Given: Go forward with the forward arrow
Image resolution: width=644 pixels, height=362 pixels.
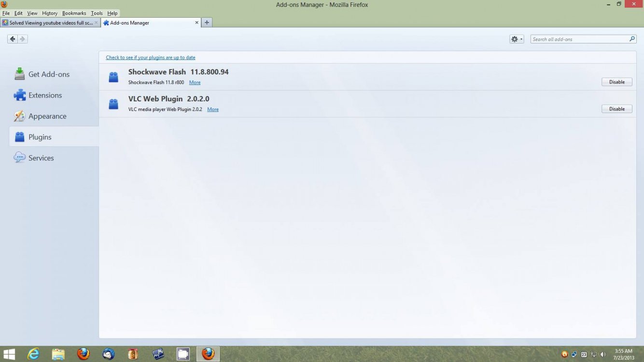Looking at the screenshot, I should tap(22, 39).
